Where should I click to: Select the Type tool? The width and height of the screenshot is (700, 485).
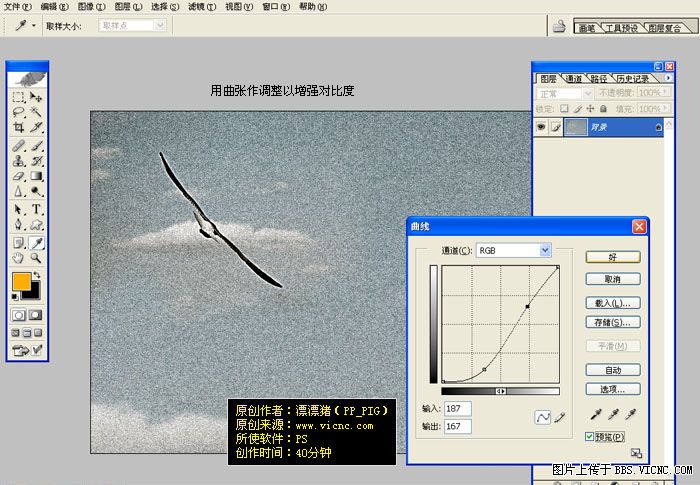tap(36, 209)
